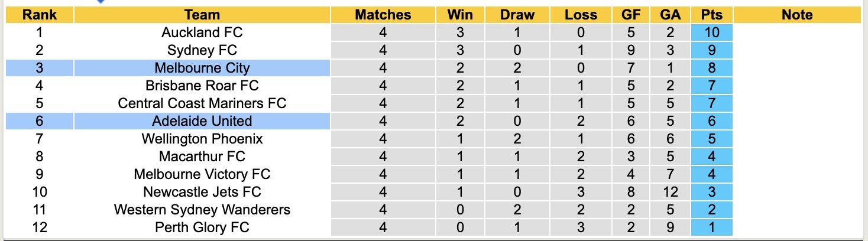Screen dimensions: 868x241
Task: Click the Loss column header
Action: [581, 15]
